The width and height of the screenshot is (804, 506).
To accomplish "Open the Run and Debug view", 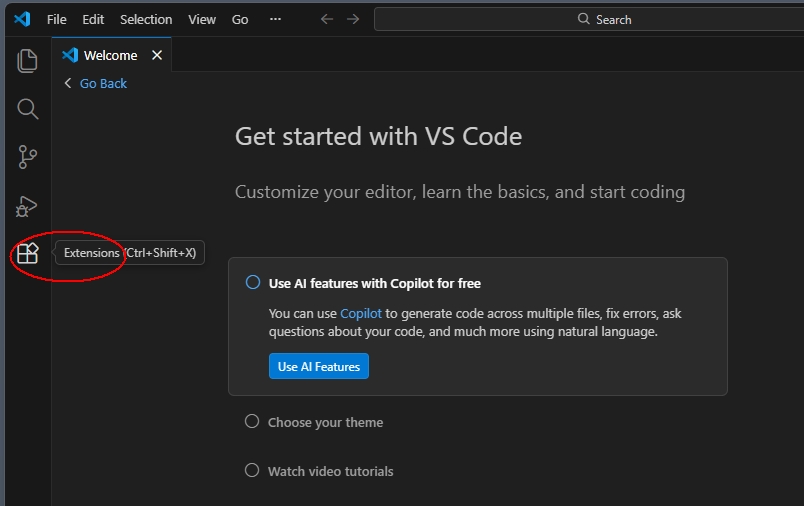I will pyautogui.click(x=27, y=206).
